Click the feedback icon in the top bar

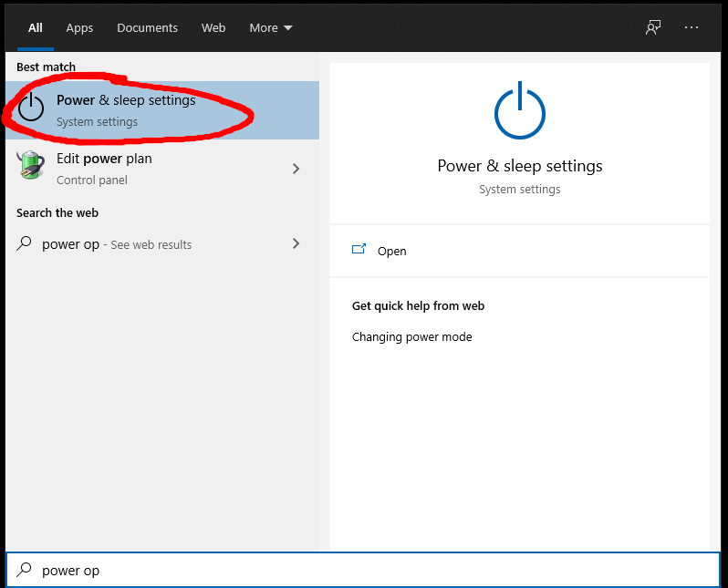pos(652,27)
